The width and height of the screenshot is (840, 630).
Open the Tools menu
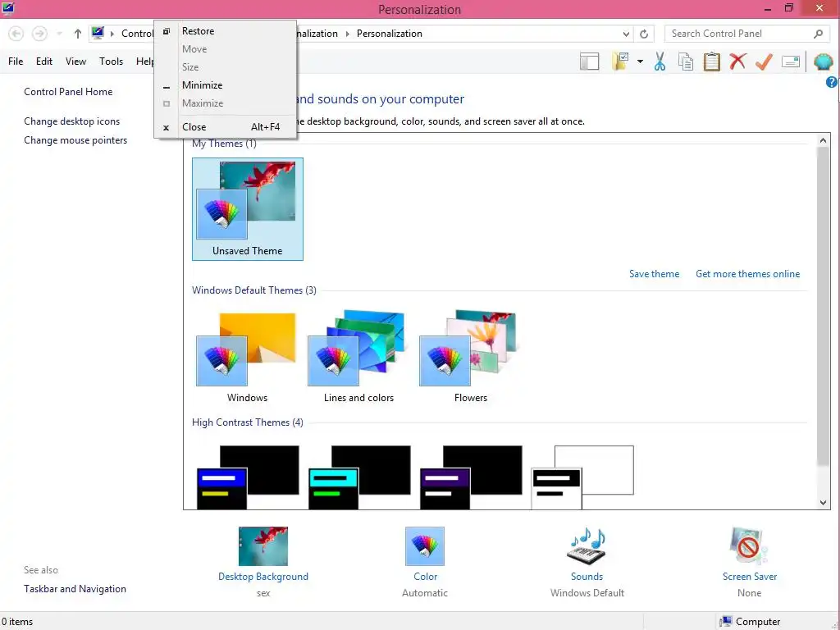click(111, 62)
